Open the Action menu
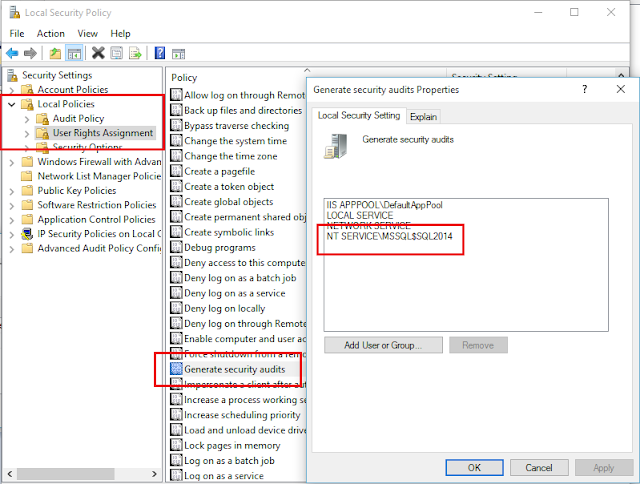The height and width of the screenshot is (484, 640). click(51, 33)
